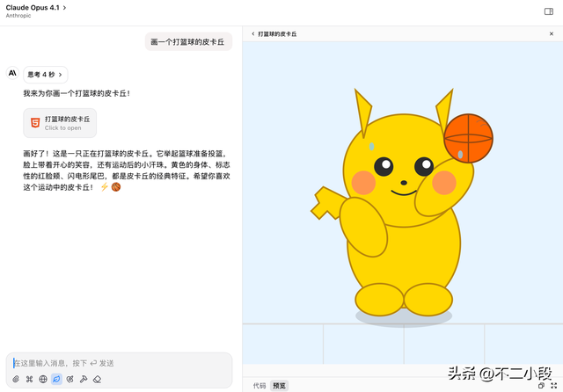Click the command shortcut icon in input bar
Viewport: 563px width, 392px height.
29,379
